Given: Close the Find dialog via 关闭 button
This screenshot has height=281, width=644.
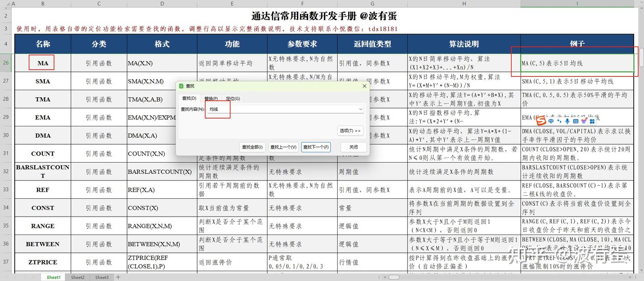Looking at the screenshot, I should point(353,147).
